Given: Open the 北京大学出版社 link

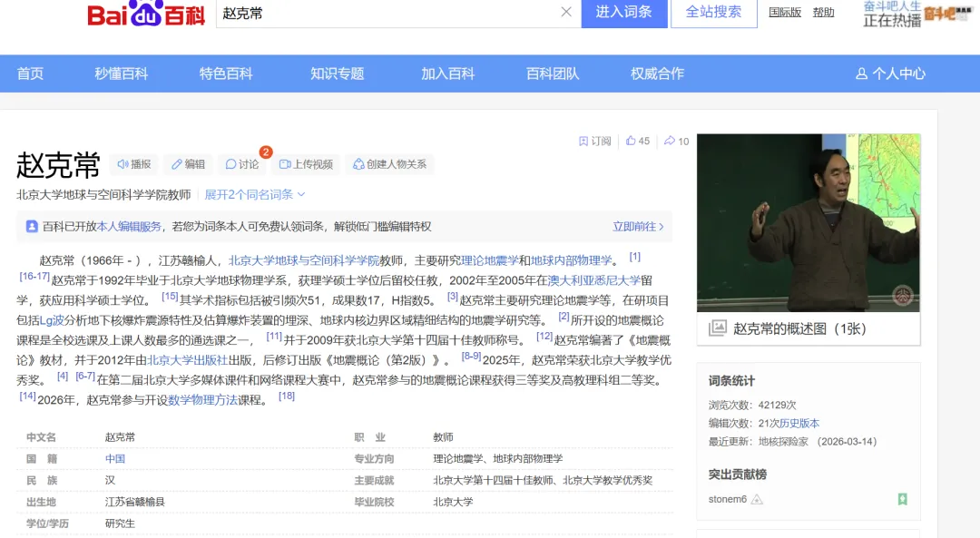Looking at the screenshot, I should coord(188,360).
